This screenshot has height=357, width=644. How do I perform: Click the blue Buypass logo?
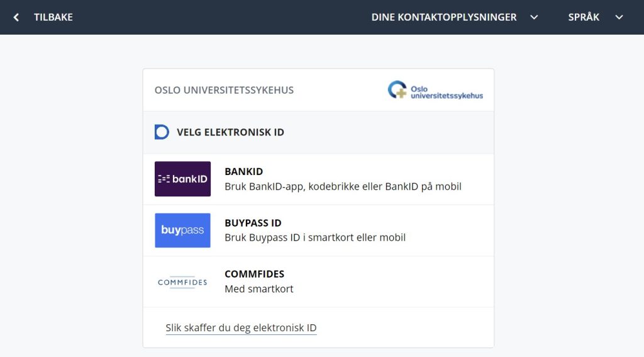(x=182, y=230)
